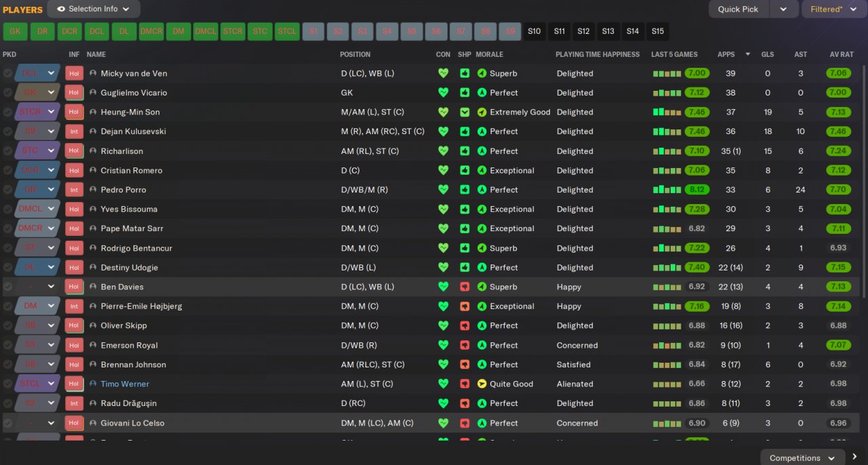Click Dejan Kulusevski's 7.46 average rating
Screen dimensions: 868x465
(x=839, y=132)
